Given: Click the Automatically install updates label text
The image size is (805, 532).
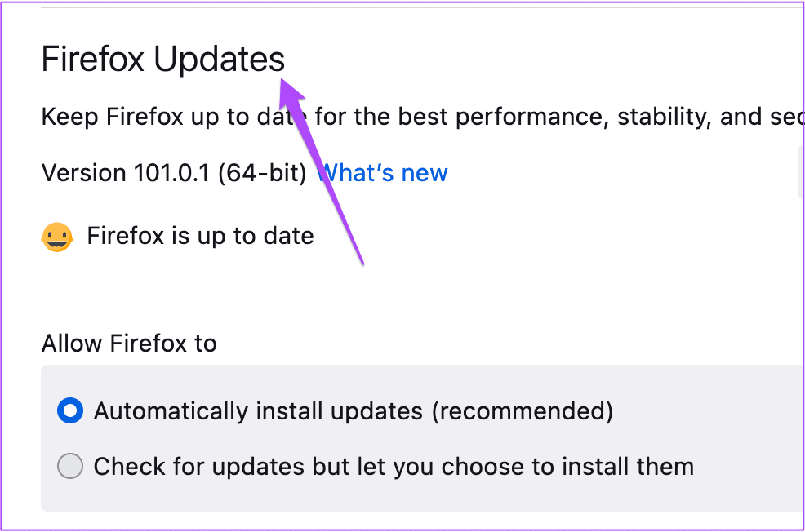Looking at the screenshot, I should [258, 411].
